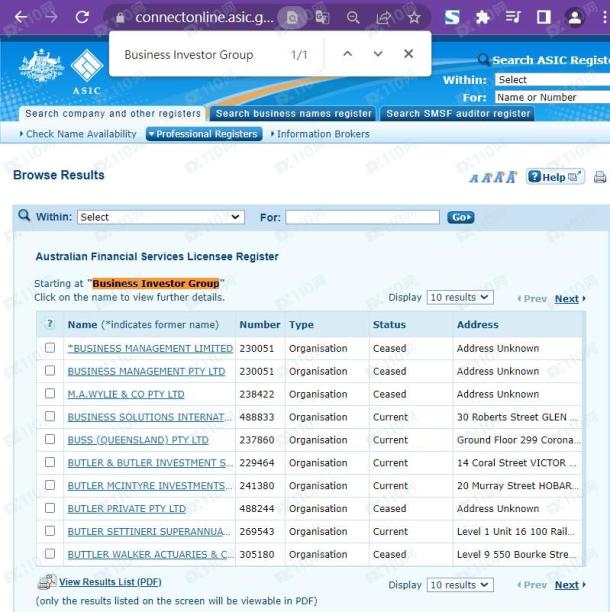Viewport: 610px width, 612px height.
Task: Open BUTLER PRIVATE PTY LTD details
Action: (x=126, y=509)
